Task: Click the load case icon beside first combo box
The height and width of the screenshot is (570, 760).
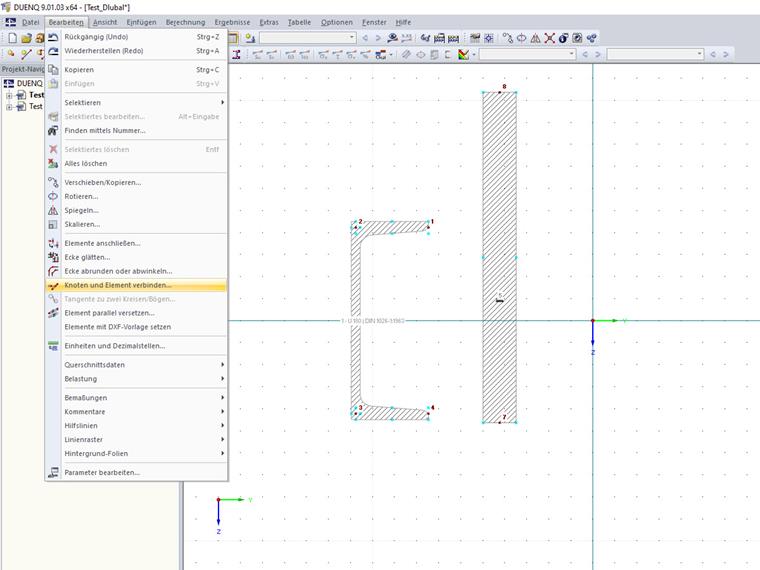Action: pos(250,38)
